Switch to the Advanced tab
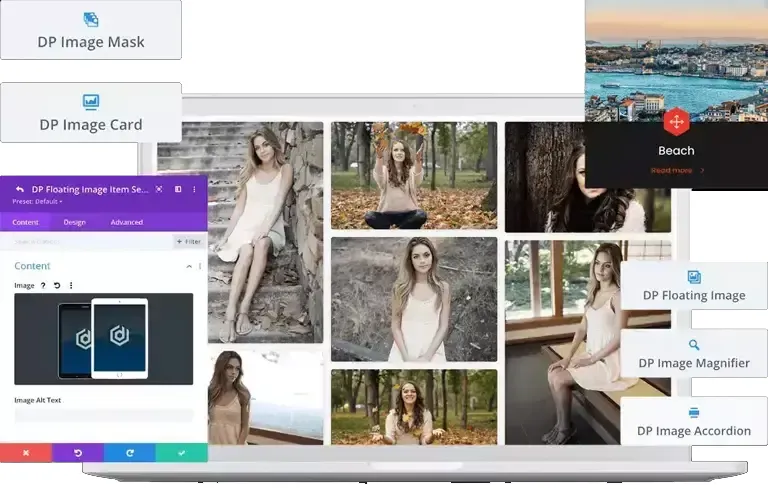Viewport: 768px width, 489px height. pos(126,222)
